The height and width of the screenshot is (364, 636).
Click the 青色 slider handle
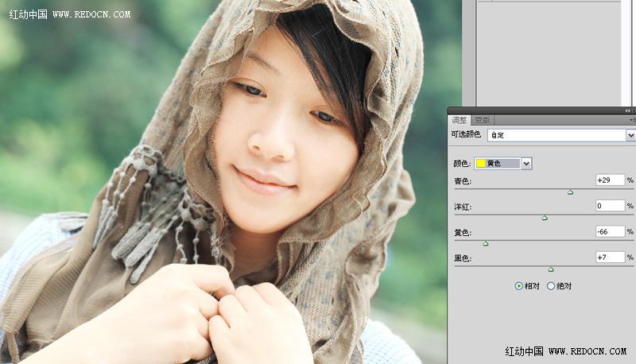[x=570, y=192]
